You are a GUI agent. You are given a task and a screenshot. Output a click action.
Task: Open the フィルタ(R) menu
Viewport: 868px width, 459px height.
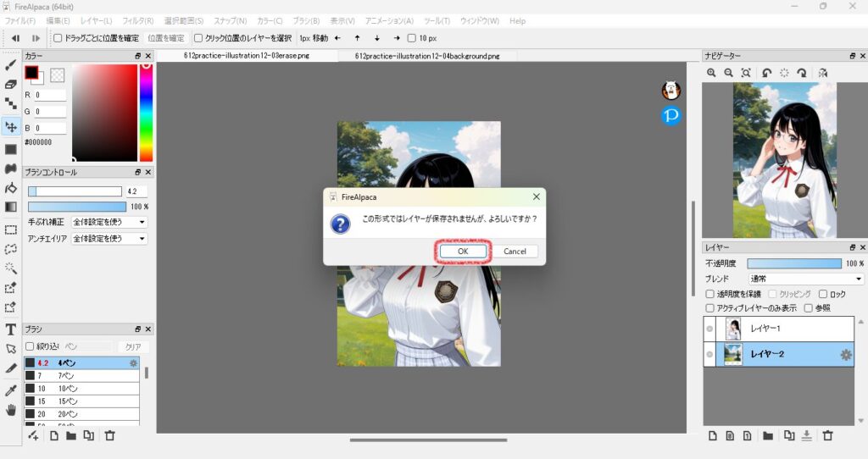pyautogui.click(x=137, y=20)
